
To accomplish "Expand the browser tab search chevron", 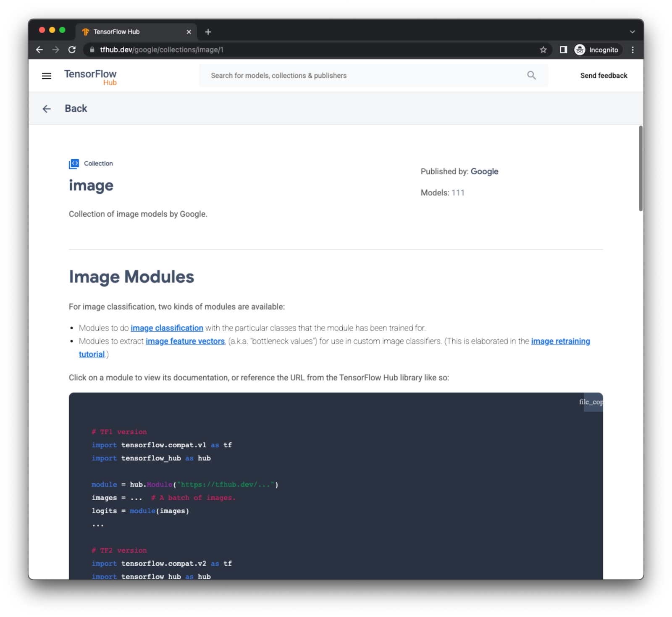I will click(632, 32).
